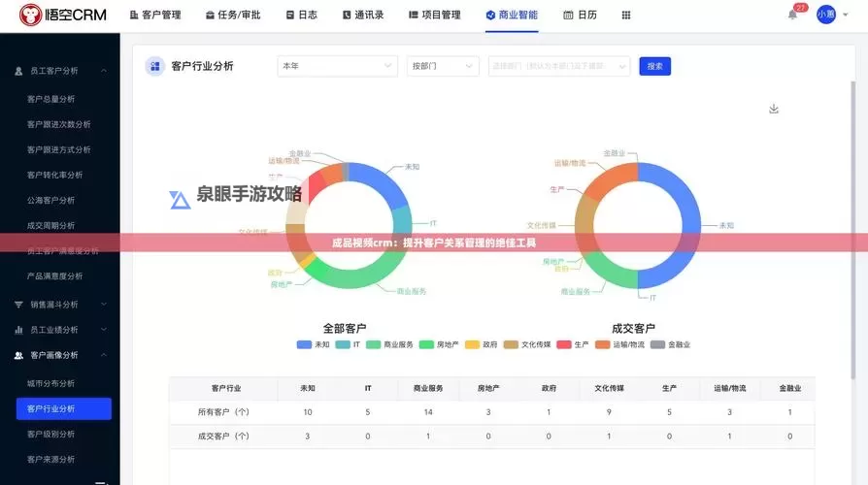Open the apps grid icon

[x=626, y=15]
